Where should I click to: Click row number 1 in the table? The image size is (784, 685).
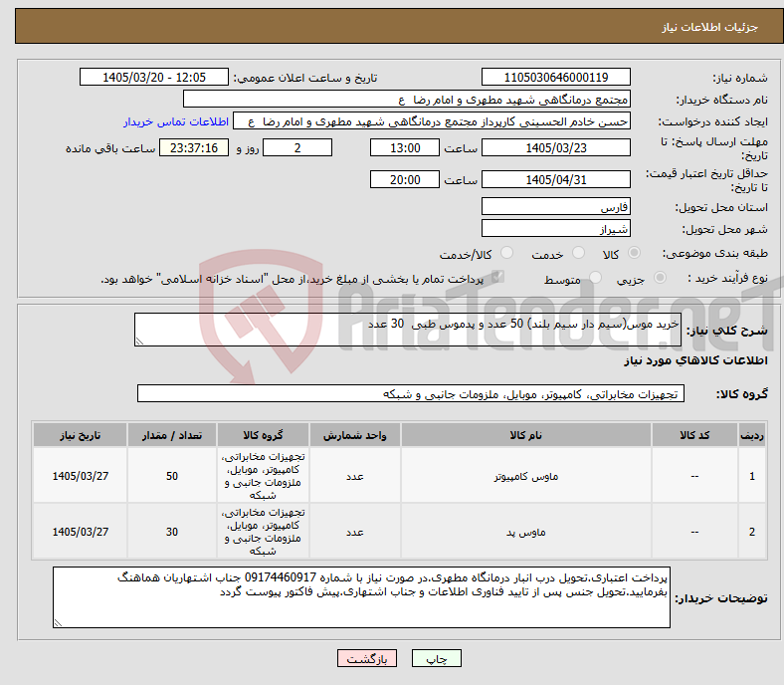pyautogui.click(x=752, y=476)
